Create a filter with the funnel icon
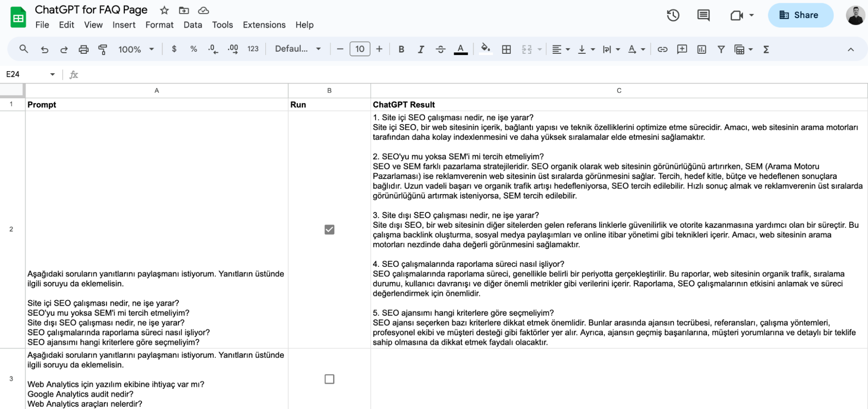 721,49
